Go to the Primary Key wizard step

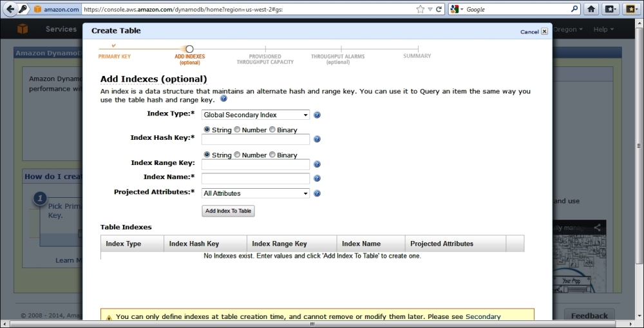tap(114, 56)
